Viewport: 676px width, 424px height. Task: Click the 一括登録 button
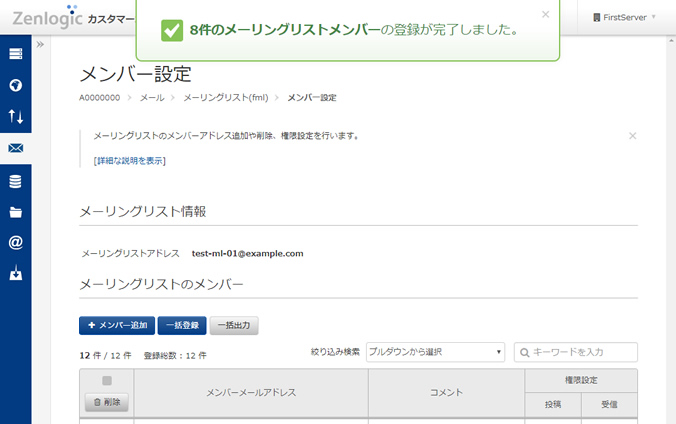point(182,325)
